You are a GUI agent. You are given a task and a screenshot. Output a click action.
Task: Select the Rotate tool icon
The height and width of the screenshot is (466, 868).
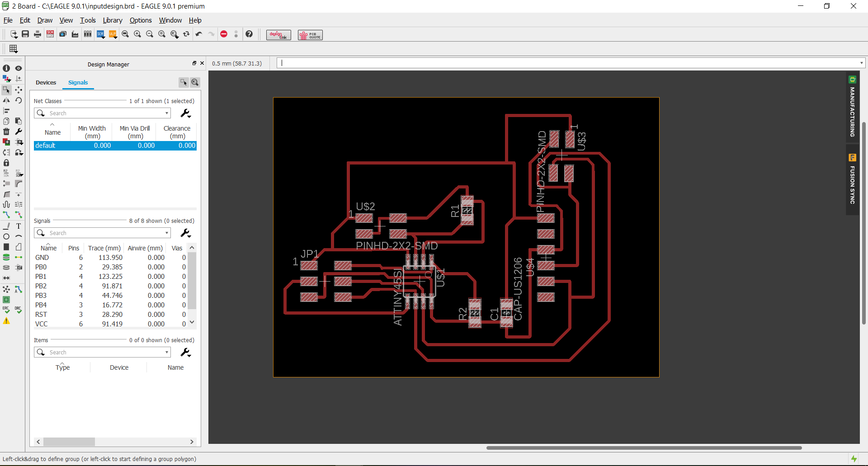pos(19,100)
